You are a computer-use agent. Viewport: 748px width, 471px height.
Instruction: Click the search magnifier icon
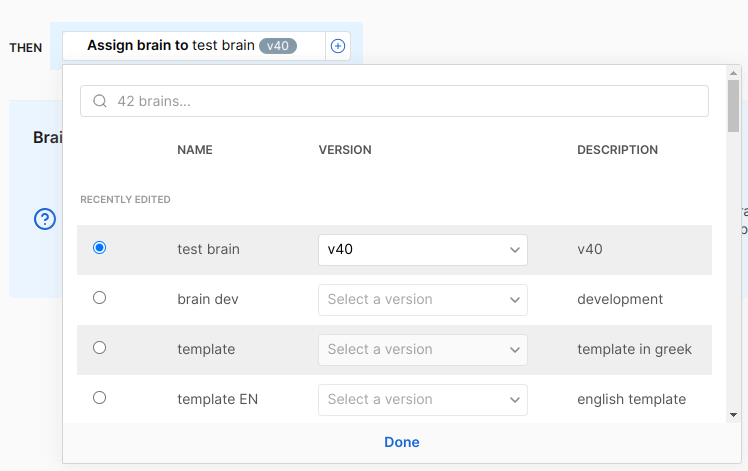100,101
